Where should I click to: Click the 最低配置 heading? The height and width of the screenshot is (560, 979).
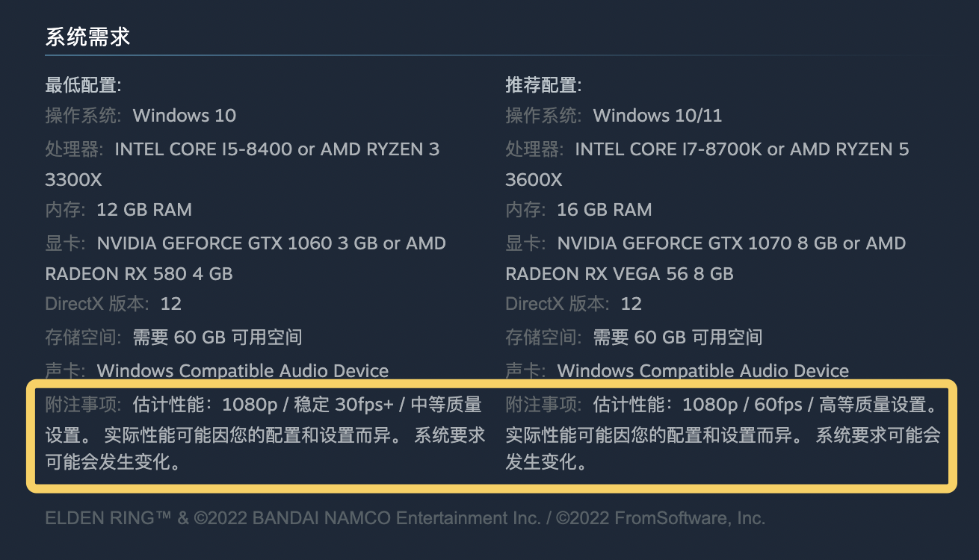point(83,85)
